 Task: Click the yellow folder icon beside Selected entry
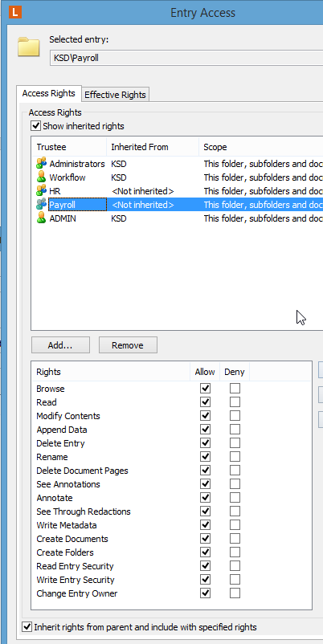28,47
